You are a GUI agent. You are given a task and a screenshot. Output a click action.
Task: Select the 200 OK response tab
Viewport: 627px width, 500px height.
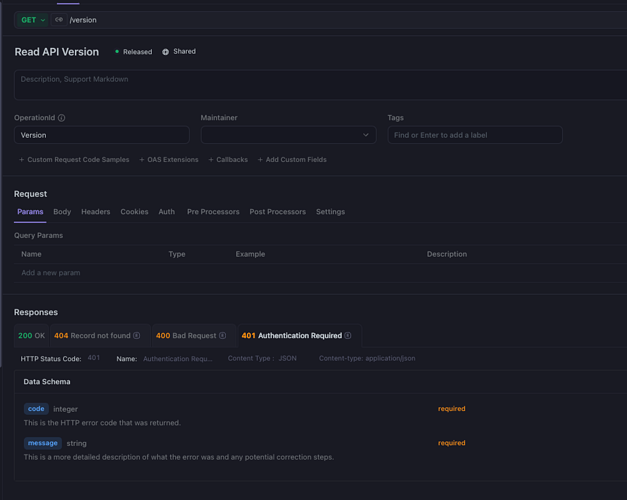click(31, 336)
